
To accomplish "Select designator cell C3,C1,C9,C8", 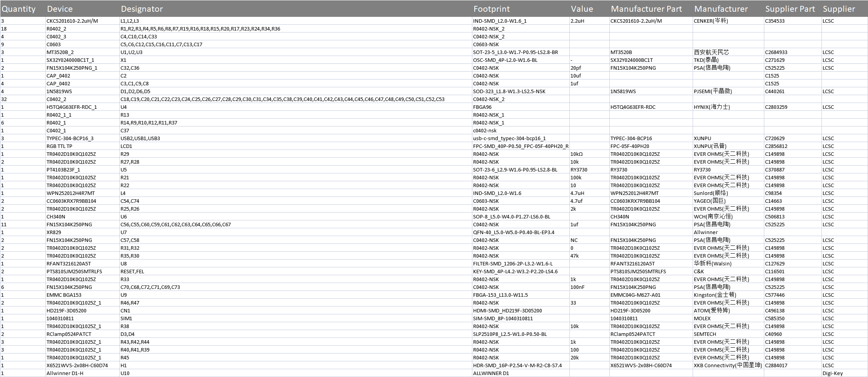I will pos(134,83).
